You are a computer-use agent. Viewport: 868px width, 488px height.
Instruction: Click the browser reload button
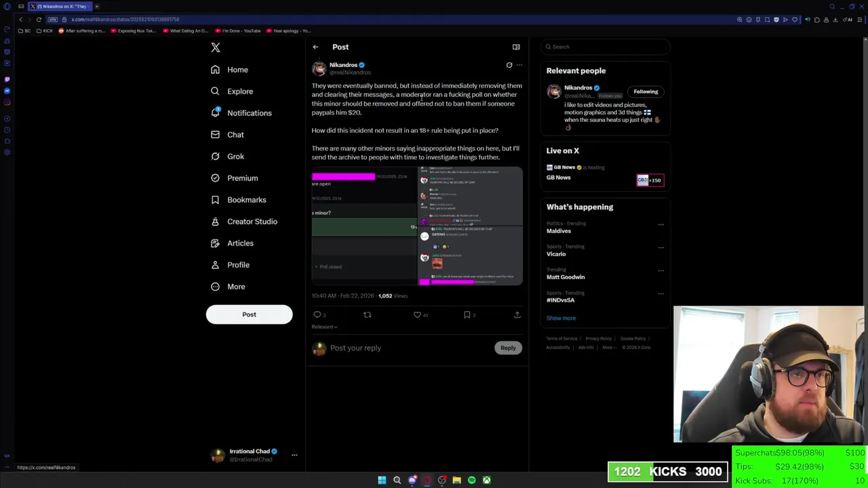(39, 20)
